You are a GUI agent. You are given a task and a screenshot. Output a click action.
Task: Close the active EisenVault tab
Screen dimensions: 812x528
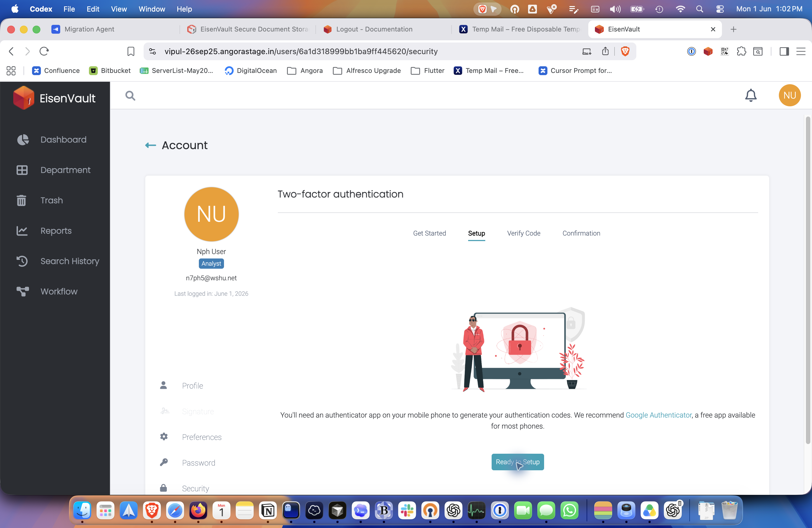(713, 29)
